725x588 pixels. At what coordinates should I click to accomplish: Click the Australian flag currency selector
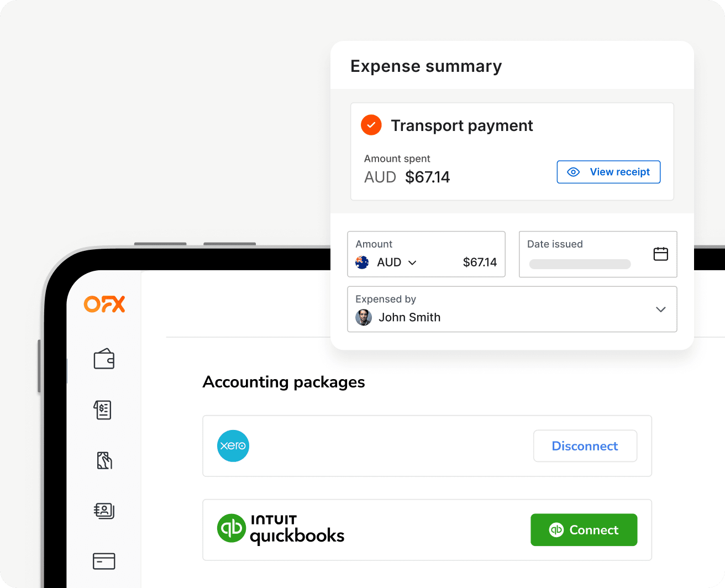click(362, 262)
